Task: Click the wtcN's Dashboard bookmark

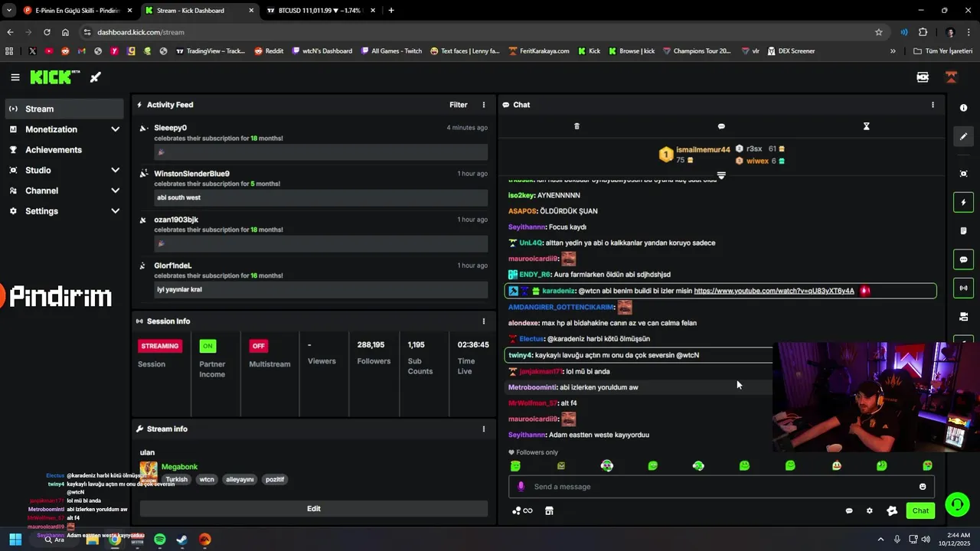Action: coord(322,51)
